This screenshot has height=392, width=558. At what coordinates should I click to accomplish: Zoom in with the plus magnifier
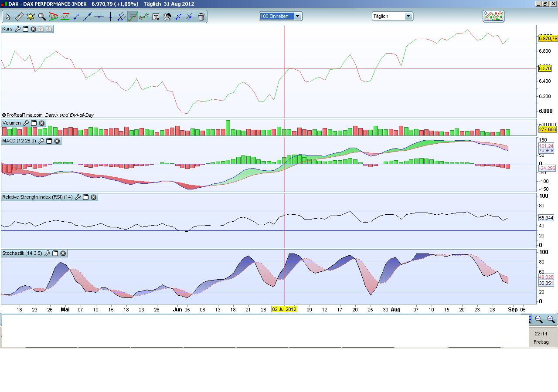(551, 319)
